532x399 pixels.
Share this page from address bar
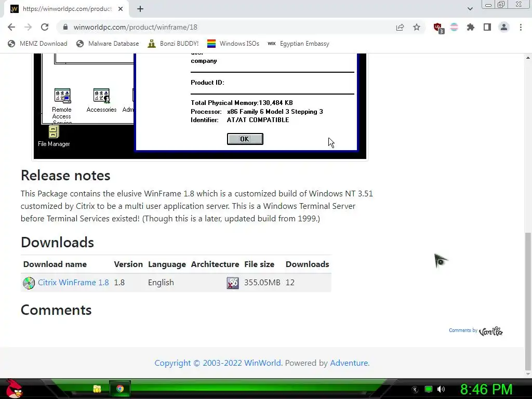(x=400, y=27)
